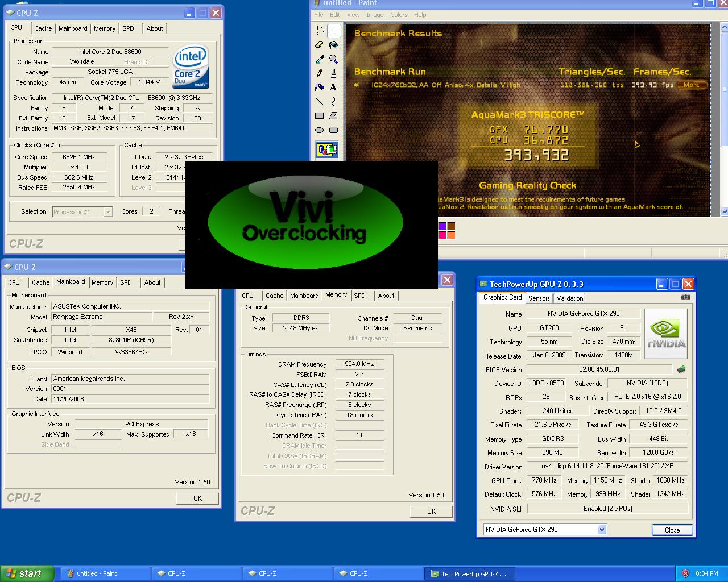Screen dimensions: 728x582
Task: Click the CAS# Latency value 7.0 clocks
Action: (359, 384)
